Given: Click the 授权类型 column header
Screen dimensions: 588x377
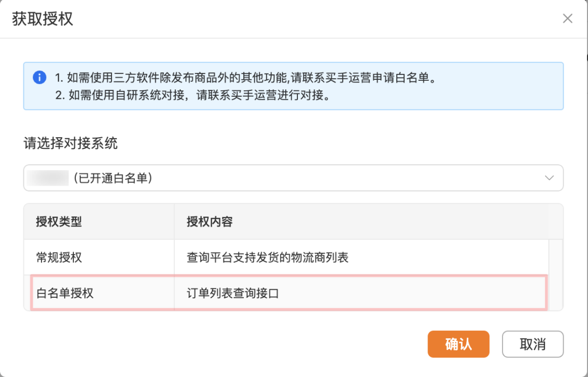Looking at the screenshot, I should (59, 222).
